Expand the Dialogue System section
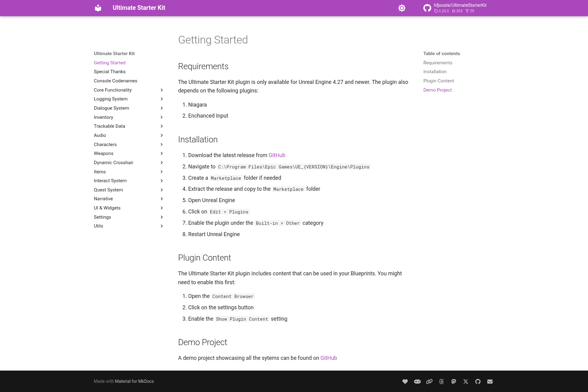The image size is (588, 392). [x=129, y=108]
